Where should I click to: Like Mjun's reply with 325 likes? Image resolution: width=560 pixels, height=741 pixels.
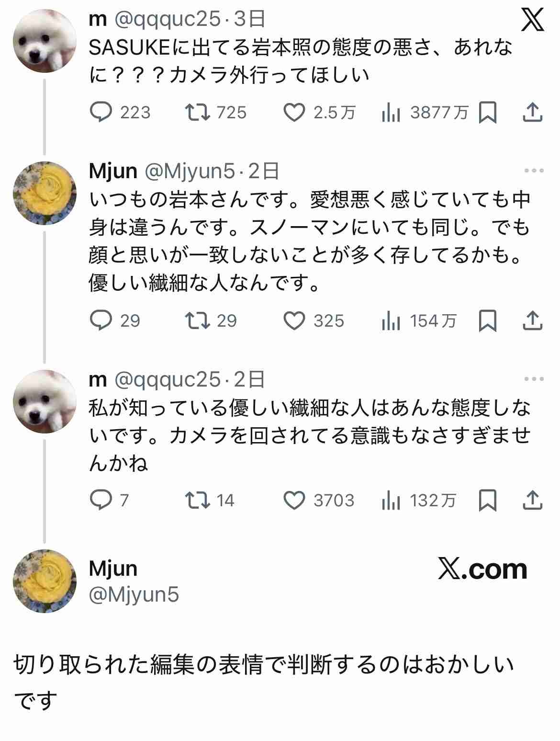point(294,321)
